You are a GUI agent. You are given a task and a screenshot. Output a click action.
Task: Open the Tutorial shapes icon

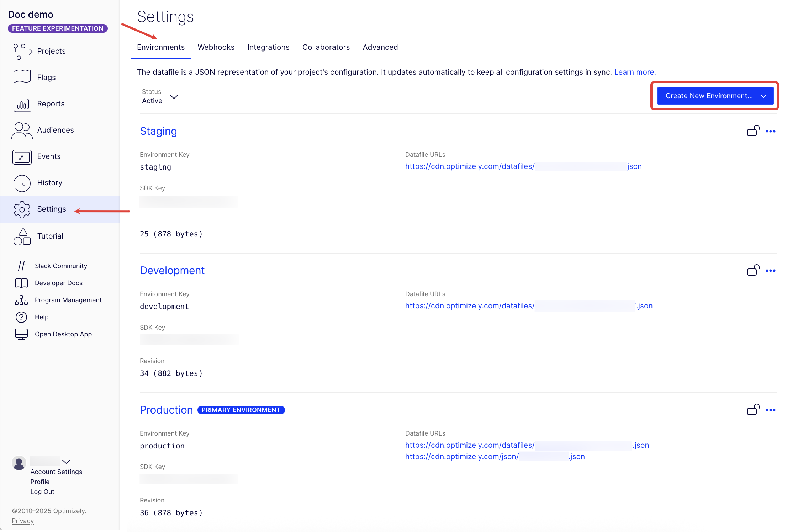coord(21,236)
